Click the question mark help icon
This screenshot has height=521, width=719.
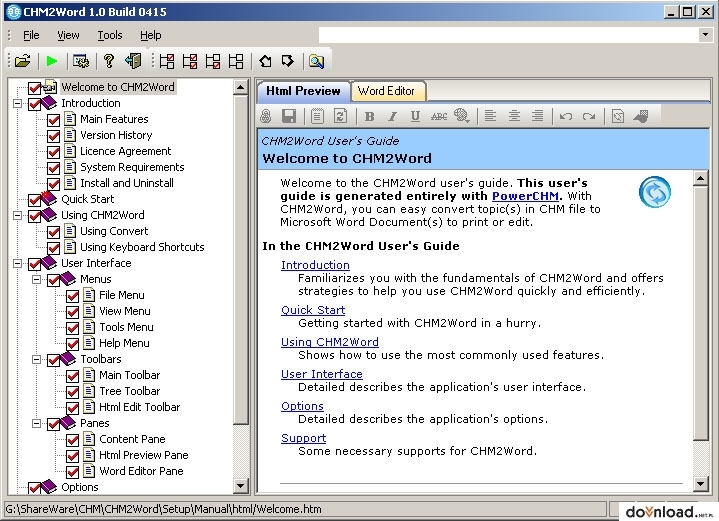click(109, 61)
